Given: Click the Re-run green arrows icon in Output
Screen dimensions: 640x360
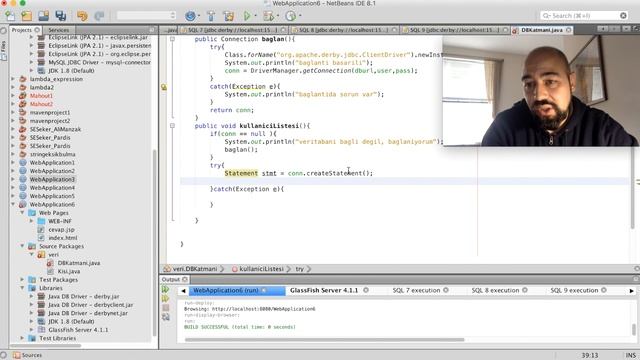Looking at the screenshot, I should (165, 289).
